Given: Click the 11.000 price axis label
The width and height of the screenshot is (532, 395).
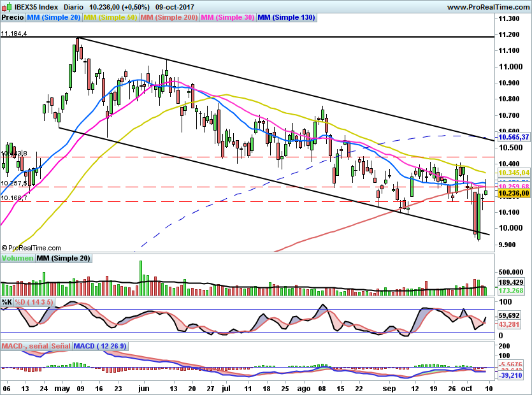Looking at the screenshot, I should click(x=510, y=66).
